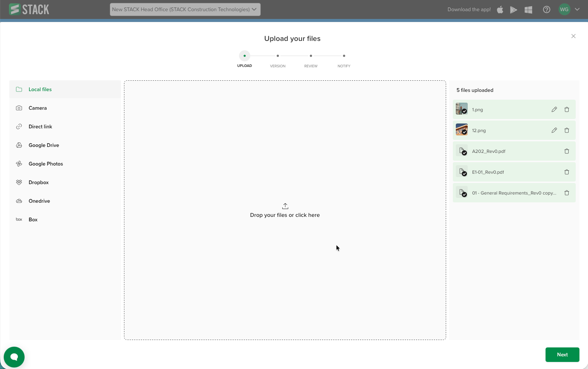Open the WG user account menu

[x=569, y=10]
